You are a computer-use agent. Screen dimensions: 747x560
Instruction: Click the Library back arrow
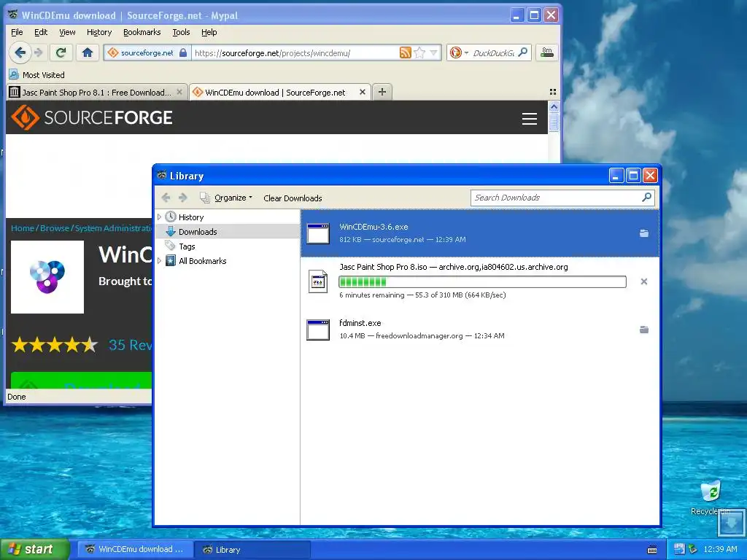coord(166,198)
